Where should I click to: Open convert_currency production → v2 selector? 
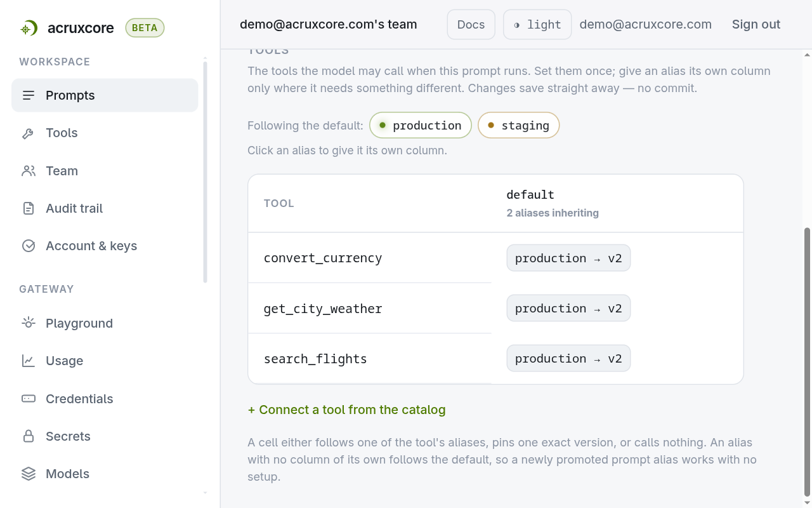click(x=568, y=258)
